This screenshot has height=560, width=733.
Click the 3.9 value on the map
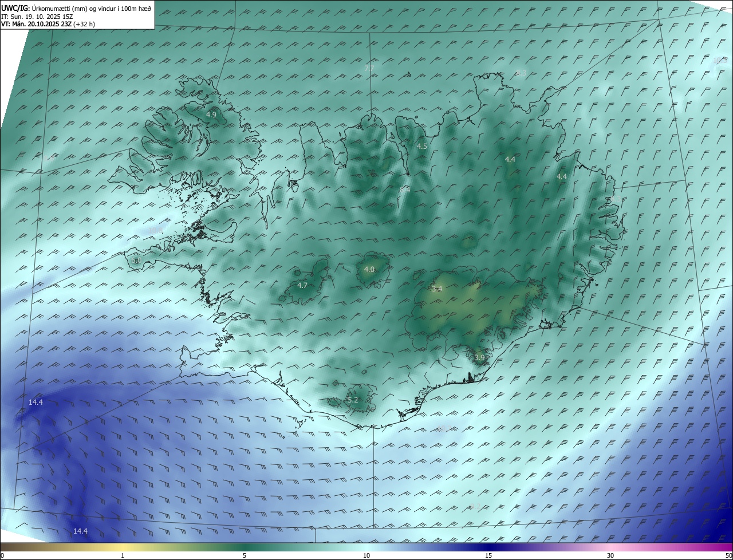tap(480, 358)
